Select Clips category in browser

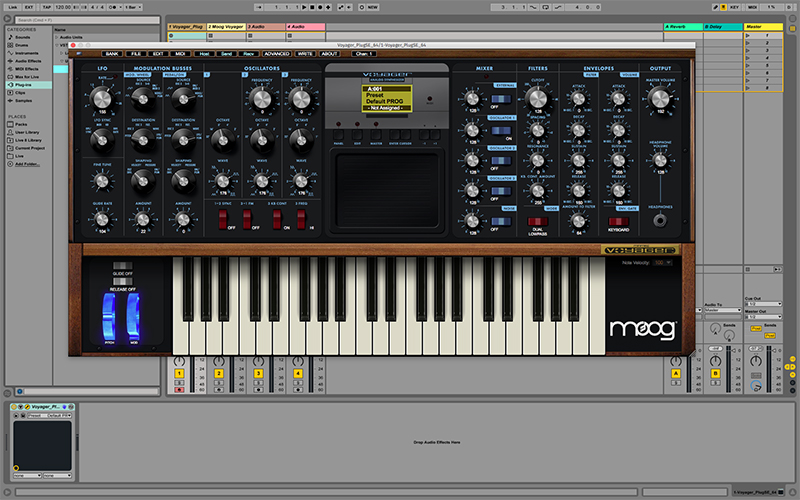click(x=20, y=92)
